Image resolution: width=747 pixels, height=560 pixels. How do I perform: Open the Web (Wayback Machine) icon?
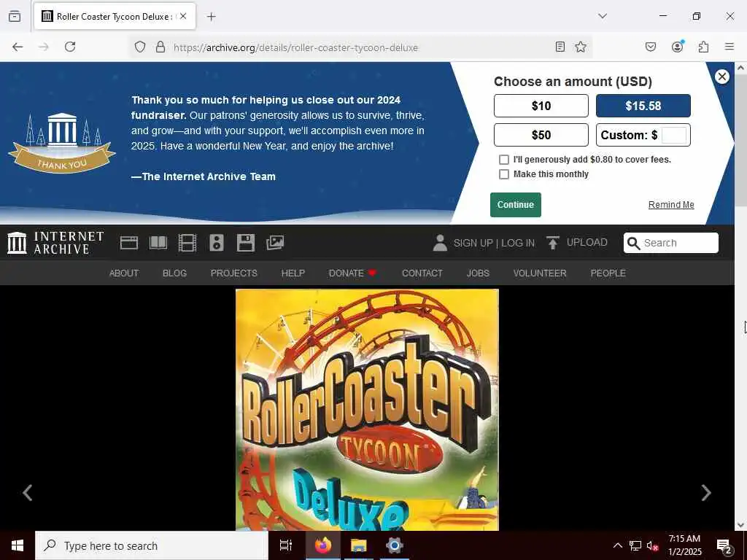[x=128, y=243]
